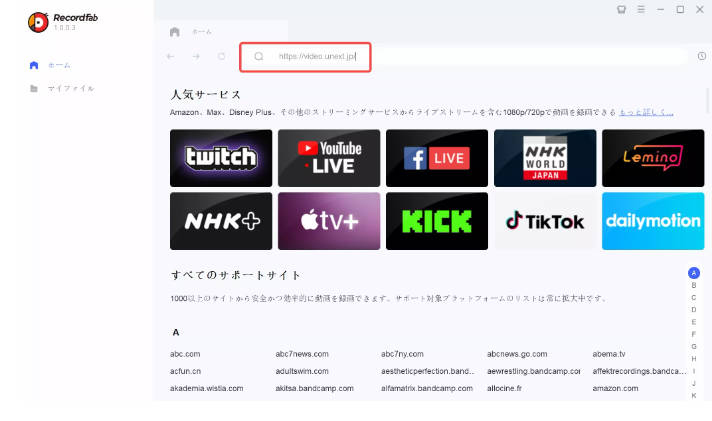Image resolution: width=712 pixels, height=421 pixels.
Task: Go forward with the right arrow
Action: tap(196, 56)
